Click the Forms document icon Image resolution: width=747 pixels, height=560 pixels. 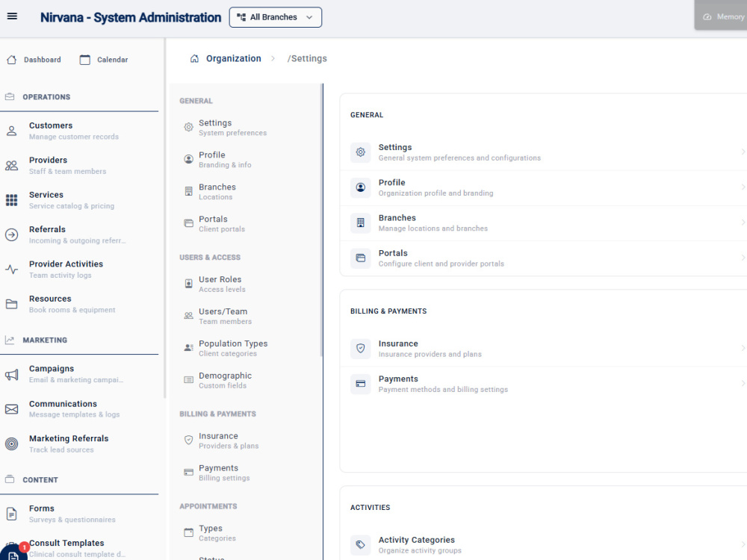(11, 514)
